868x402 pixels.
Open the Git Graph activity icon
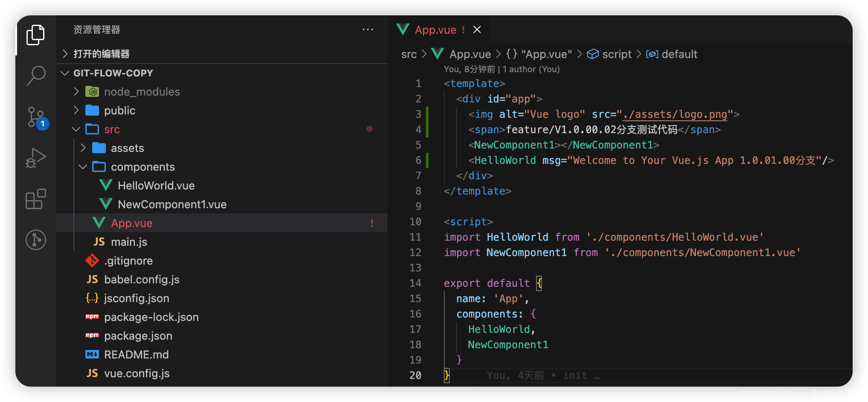[35, 240]
